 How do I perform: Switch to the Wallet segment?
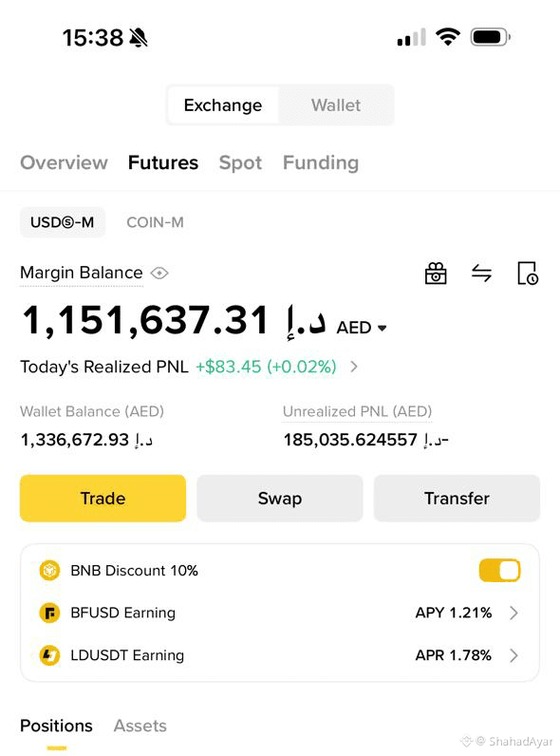point(336,105)
